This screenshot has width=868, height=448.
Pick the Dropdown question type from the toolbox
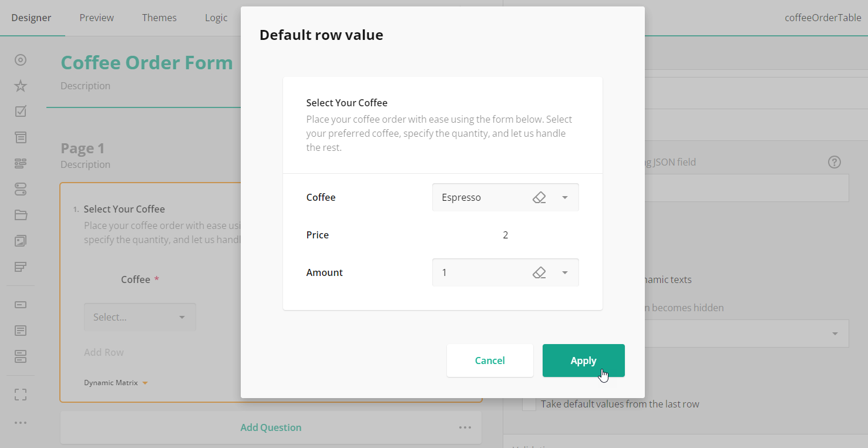point(21,137)
